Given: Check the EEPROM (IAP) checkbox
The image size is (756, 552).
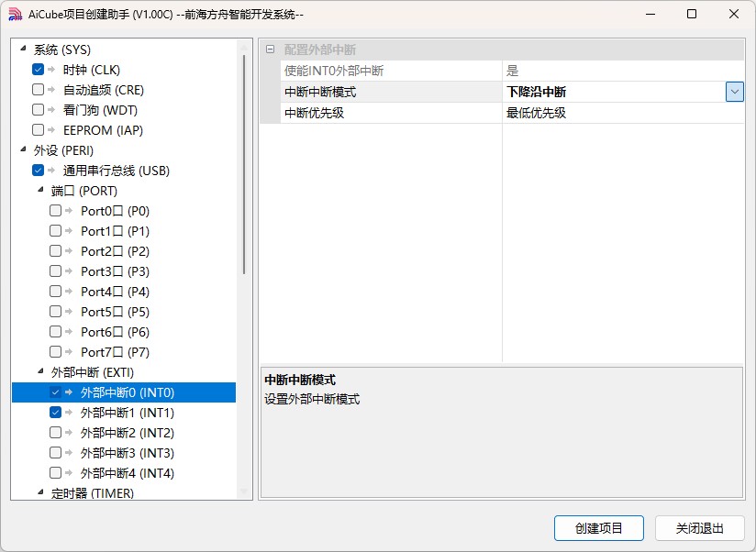Looking at the screenshot, I should 39,130.
